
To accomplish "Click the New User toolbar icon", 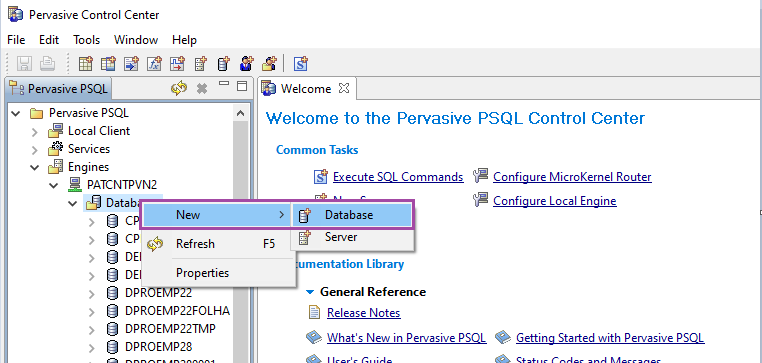I will click(246, 63).
